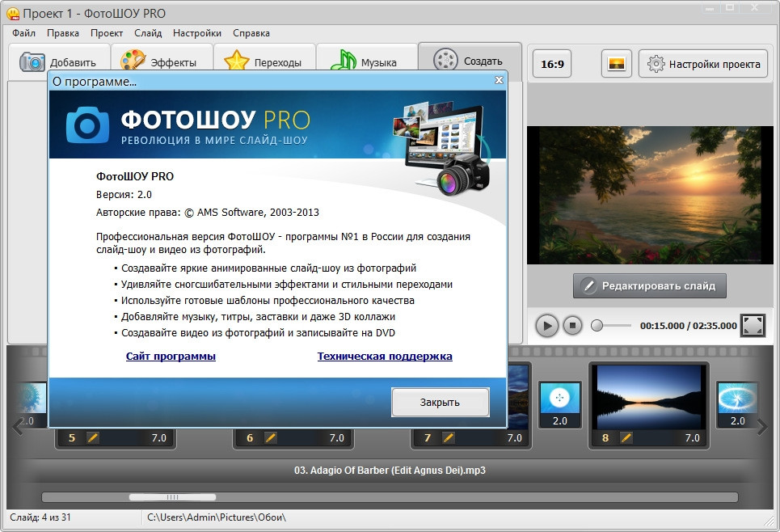The height and width of the screenshot is (532, 780).
Task: Click the pencil edit icon on slide 5
Action: tap(93, 438)
